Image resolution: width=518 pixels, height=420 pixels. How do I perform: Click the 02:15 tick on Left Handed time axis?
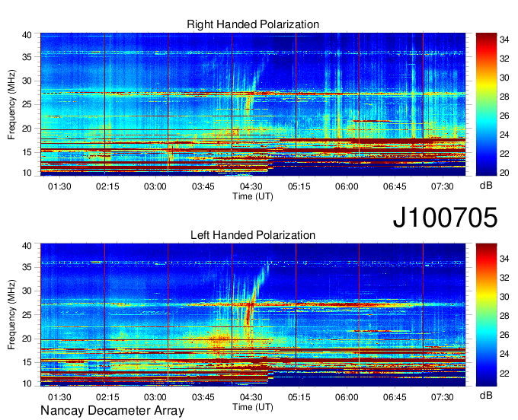(x=107, y=397)
